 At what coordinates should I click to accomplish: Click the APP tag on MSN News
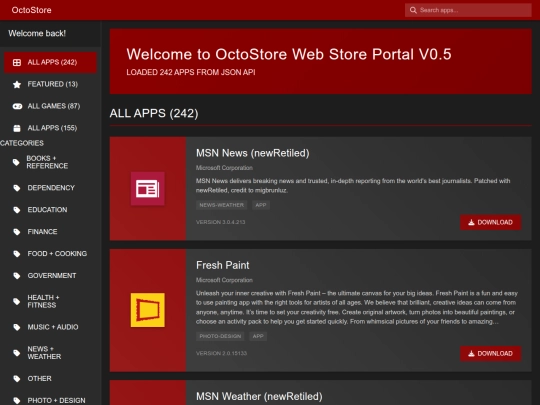click(x=261, y=205)
